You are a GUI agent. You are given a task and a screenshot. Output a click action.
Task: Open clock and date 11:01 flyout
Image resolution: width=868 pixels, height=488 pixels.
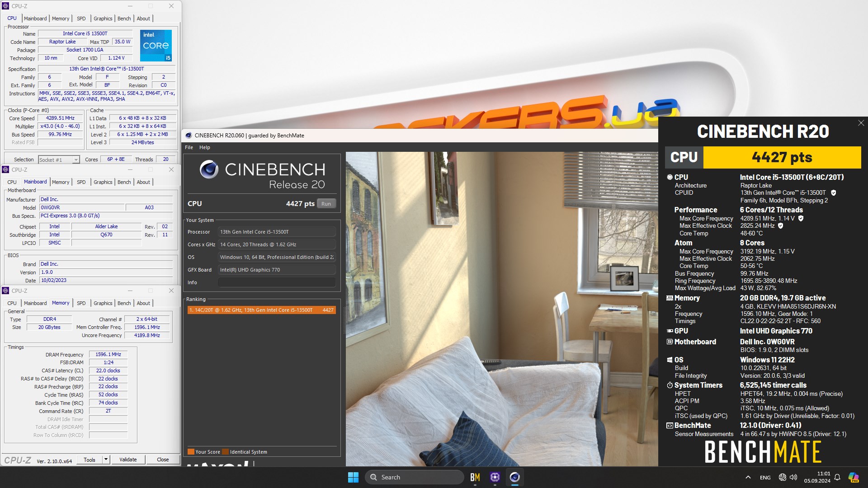[x=817, y=477]
